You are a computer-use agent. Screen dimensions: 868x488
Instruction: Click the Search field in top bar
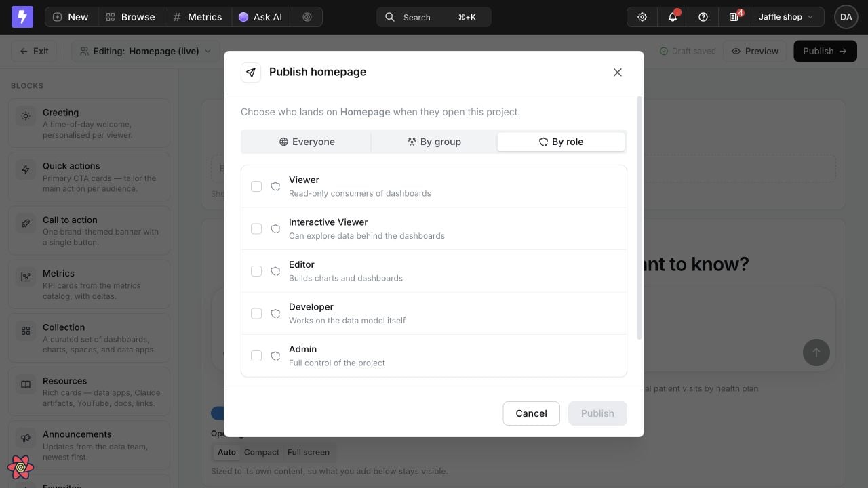pyautogui.click(x=434, y=17)
